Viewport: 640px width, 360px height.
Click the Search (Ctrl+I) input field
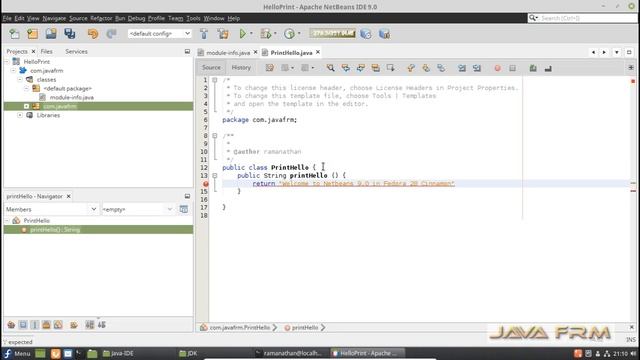tap(588, 18)
